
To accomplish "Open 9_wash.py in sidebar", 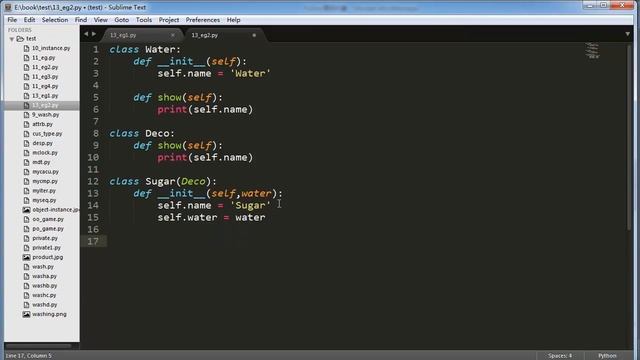I will 45,115.
